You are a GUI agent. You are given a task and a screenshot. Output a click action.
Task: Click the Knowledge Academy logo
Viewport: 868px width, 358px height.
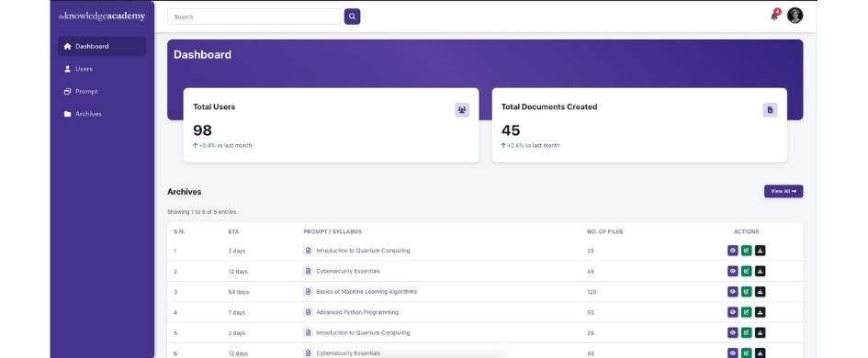pyautogui.click(x=102, y=17)
